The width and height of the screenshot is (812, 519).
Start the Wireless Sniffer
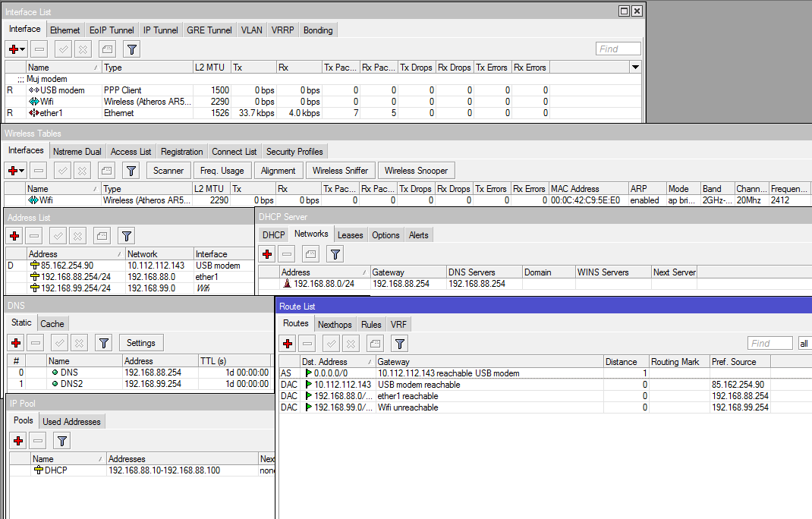point(340,171)
